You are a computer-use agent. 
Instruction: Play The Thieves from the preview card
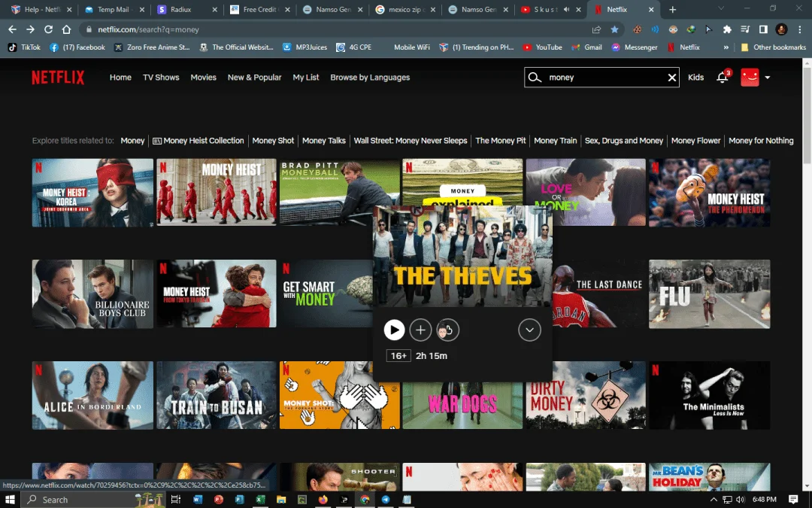394,330
